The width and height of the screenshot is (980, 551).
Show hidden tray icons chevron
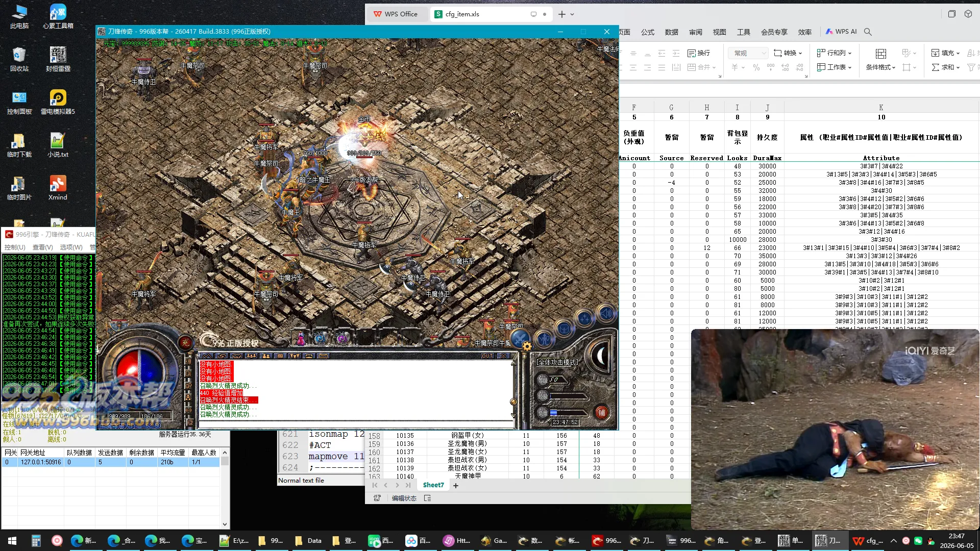893,541
